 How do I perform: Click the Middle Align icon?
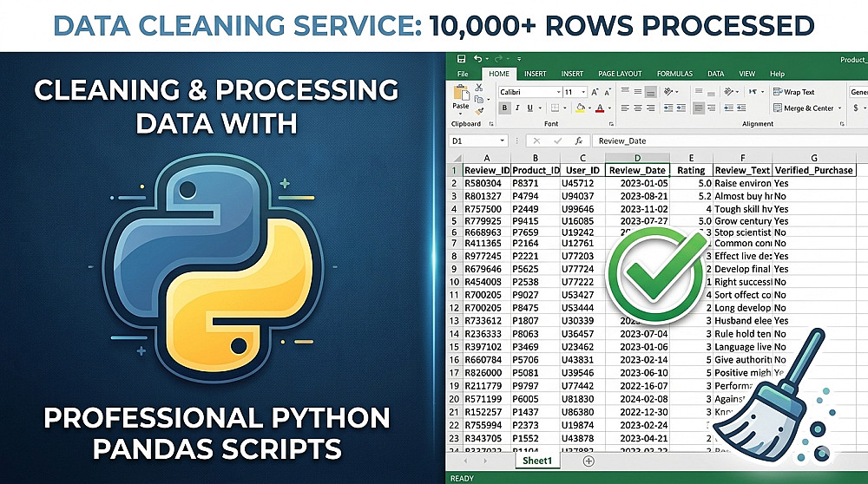pos(638,91)
